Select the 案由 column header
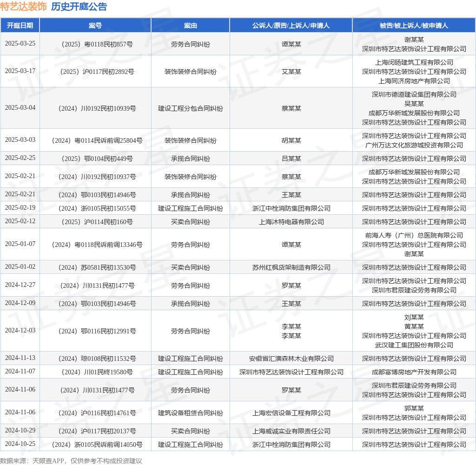Viewport: 476px width, 465px height. [190, 26]
